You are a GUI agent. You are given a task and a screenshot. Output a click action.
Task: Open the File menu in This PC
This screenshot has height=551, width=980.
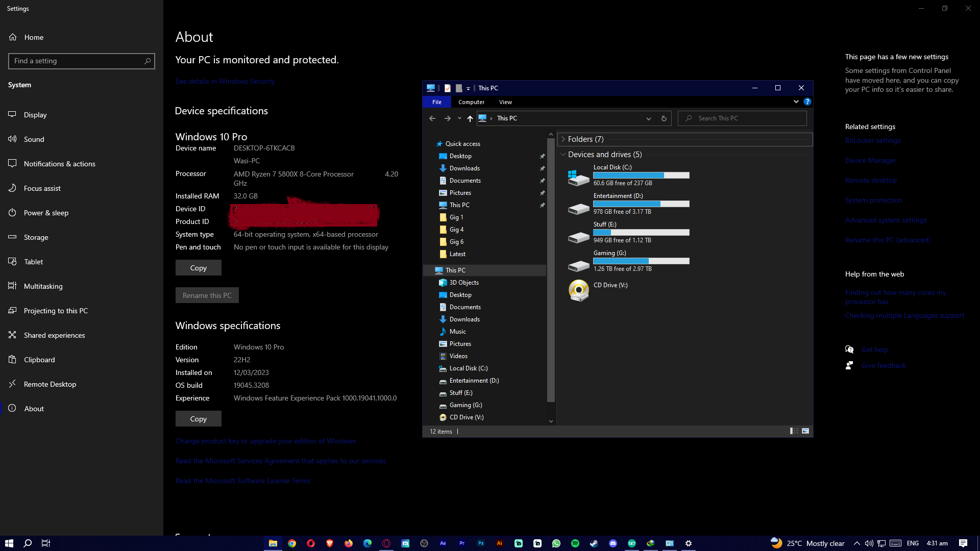[x=437, y=102]
